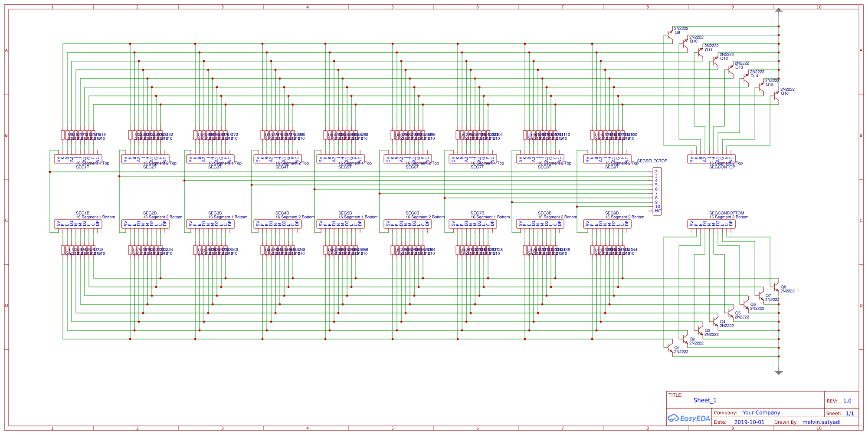868x435 pixels.
Task: Select transistor Q9 2N2222 symbol
Action: point(670,34)
